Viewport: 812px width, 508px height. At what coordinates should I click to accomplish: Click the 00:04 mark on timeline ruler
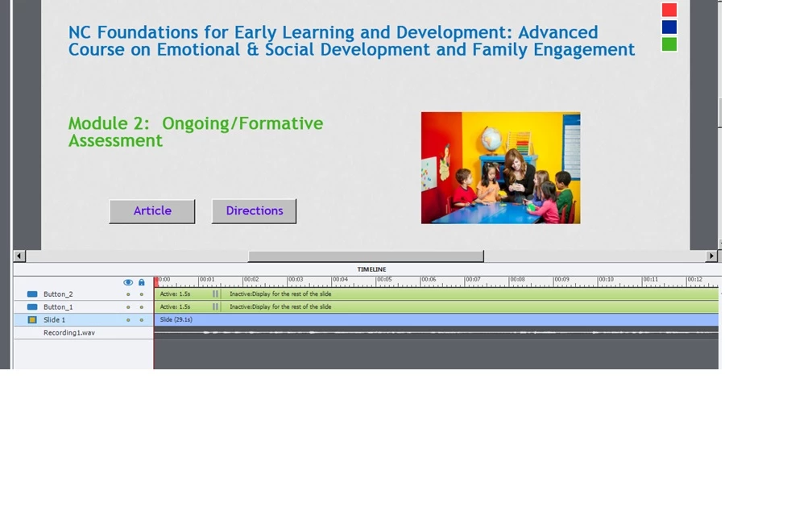340,279
